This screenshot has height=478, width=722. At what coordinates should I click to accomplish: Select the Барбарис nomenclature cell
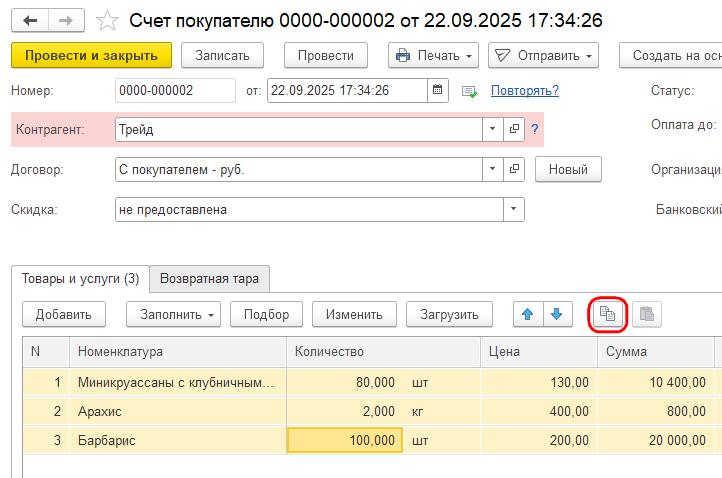[178, 440]
